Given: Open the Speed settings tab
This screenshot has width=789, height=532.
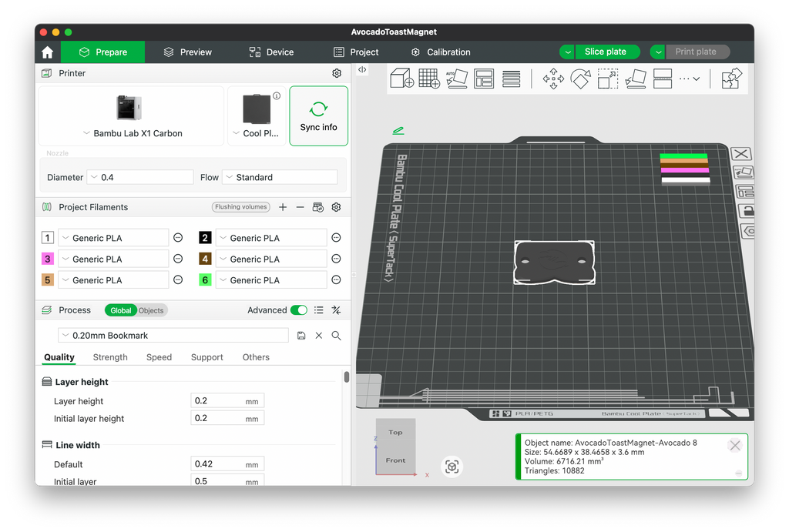Looking at the screenshot, I should click(159, 357).
